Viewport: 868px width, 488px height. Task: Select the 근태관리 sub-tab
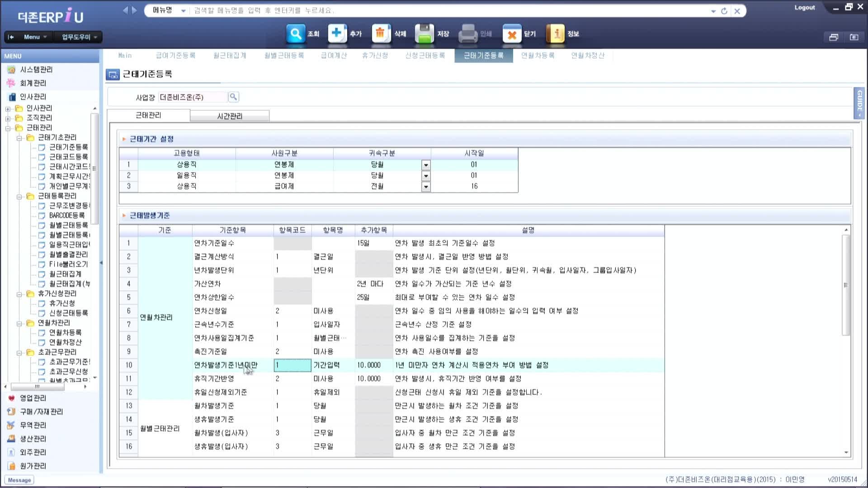tap(148, 115)
